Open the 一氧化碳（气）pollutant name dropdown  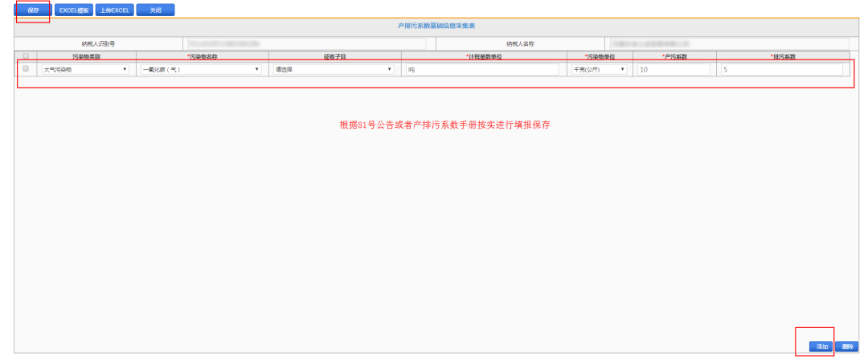tap(201, 69)
